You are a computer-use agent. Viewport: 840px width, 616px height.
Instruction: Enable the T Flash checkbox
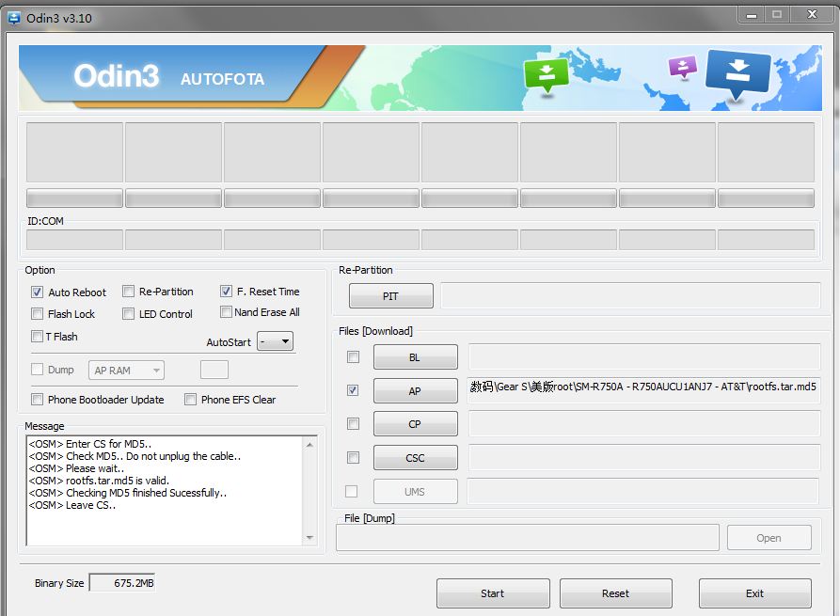pos(37,337)
